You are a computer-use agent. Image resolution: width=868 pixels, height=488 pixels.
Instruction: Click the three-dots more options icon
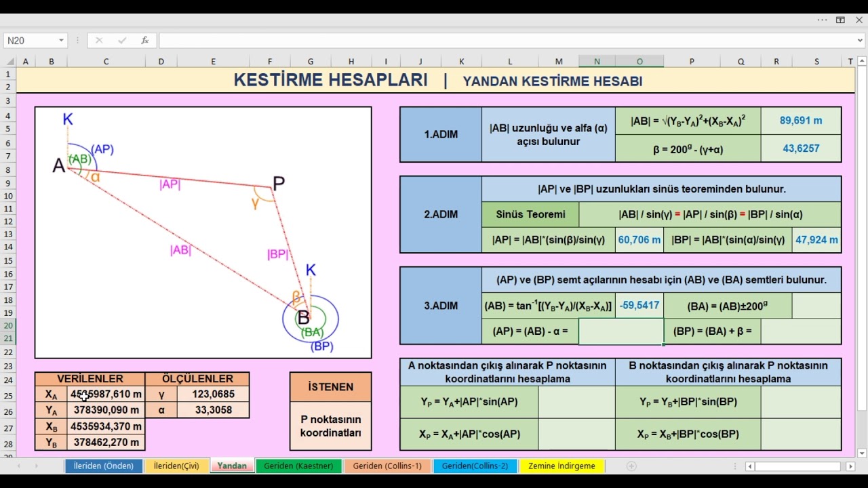[823, 20]
